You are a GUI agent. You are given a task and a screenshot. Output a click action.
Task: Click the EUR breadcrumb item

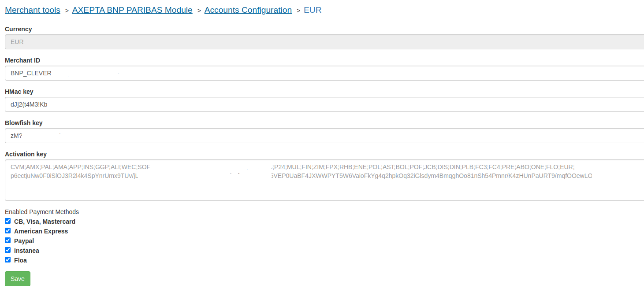(313, 10)
